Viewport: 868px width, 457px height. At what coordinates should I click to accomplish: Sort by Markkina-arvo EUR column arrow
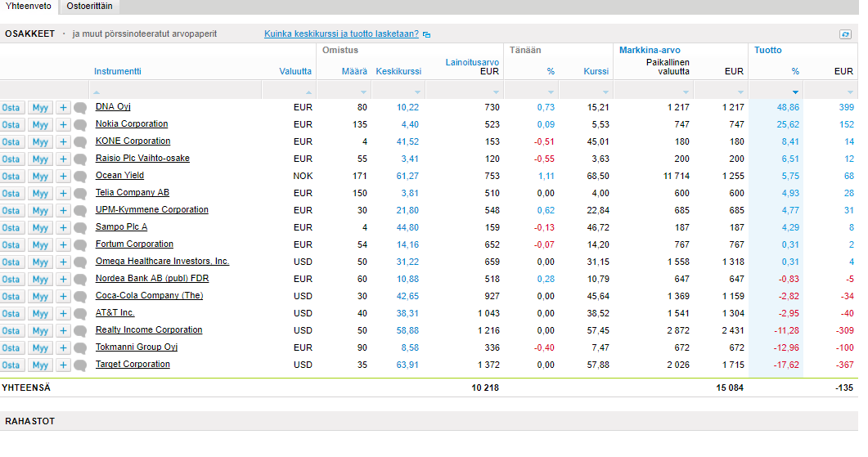pos(740,92)
